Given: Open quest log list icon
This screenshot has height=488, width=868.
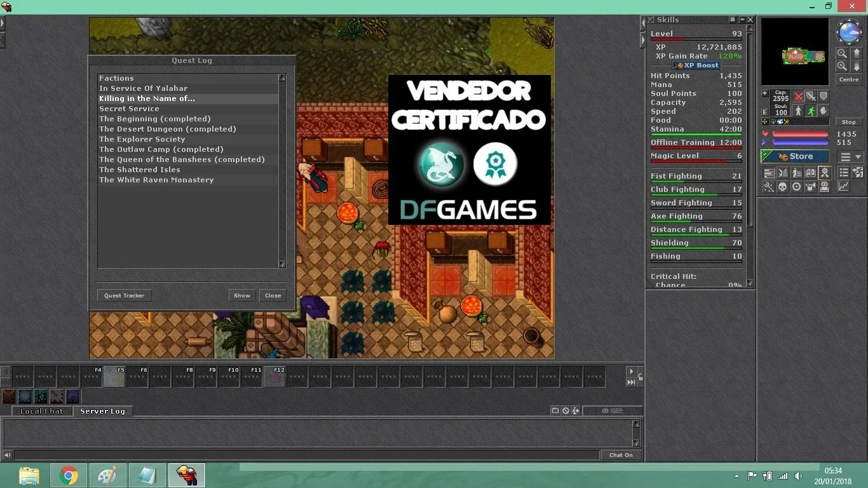Looking at the screenshot, I should [843, 173].
